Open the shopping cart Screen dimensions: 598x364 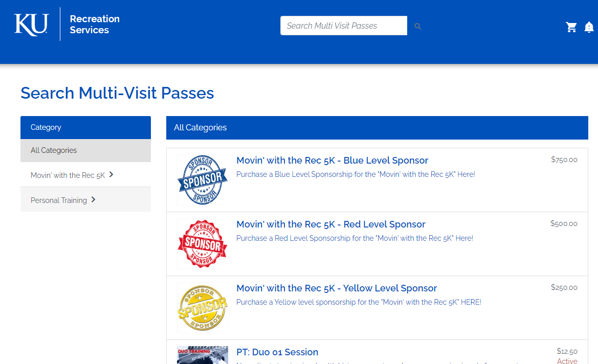point(571,27)
